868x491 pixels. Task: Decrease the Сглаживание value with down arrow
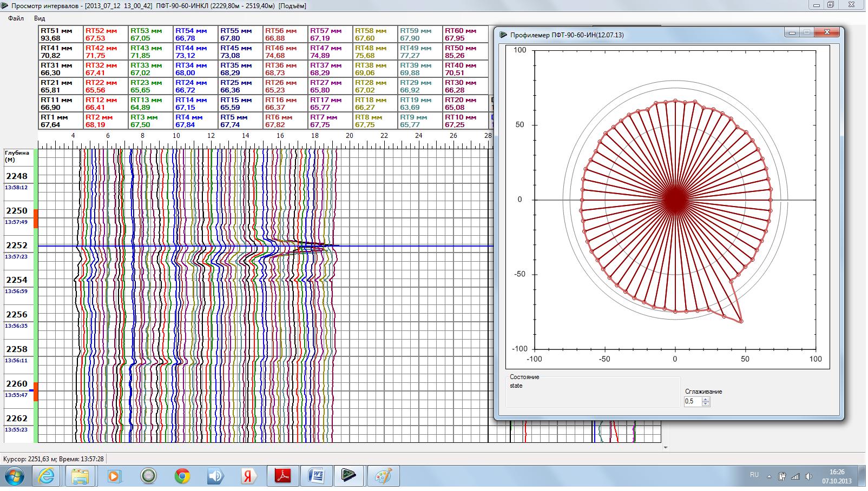point(705,404)
